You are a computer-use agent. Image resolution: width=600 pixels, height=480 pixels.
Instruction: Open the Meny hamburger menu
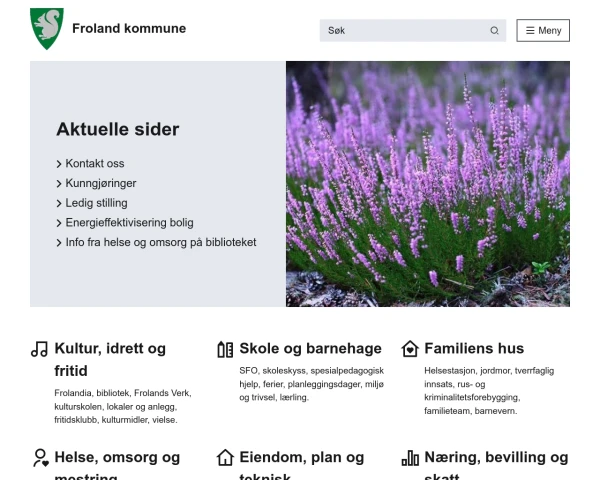click(x=543, y=31)
